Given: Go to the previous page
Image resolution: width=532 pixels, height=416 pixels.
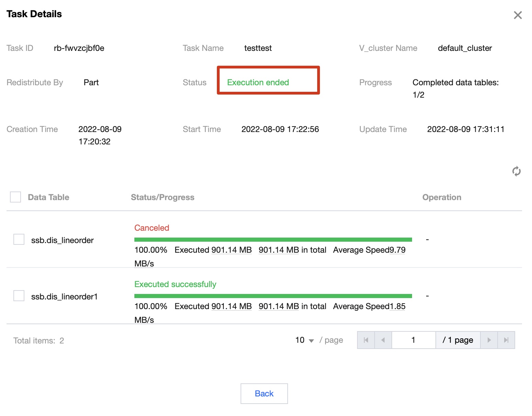Looking at the screenshot, I should [x=383, y=340].
